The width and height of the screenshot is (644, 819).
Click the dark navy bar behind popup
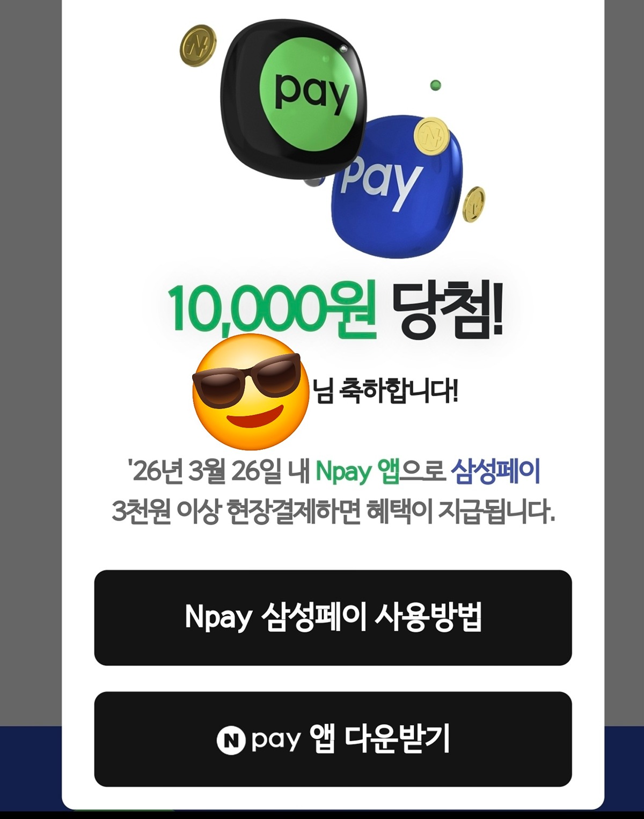pyautogui.click(x=31, y=767)
